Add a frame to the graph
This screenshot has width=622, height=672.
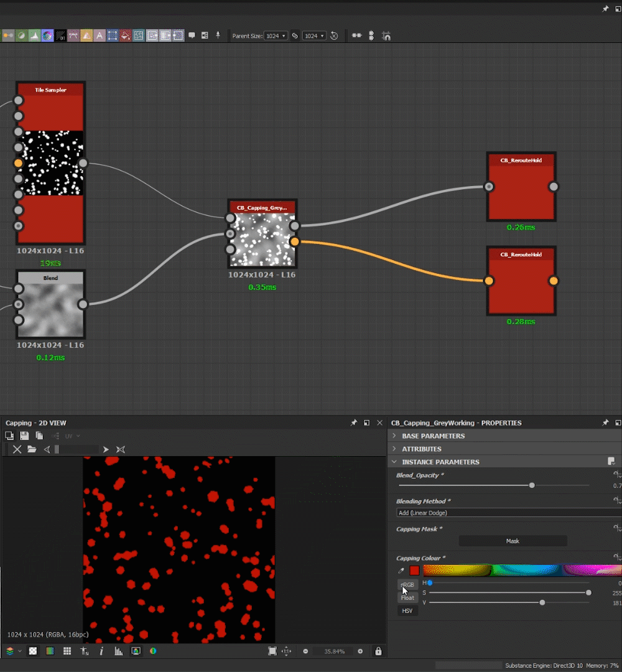(205, 35)
